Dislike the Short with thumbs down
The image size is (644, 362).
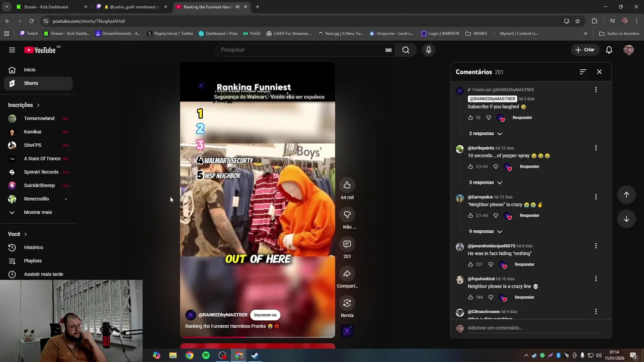click(x=347, y=215)
